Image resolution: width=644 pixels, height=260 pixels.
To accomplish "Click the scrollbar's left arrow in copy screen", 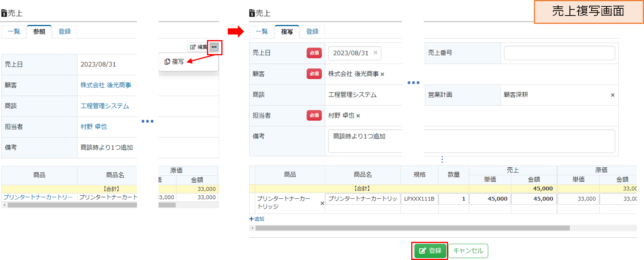I will (x=252, y=228).
